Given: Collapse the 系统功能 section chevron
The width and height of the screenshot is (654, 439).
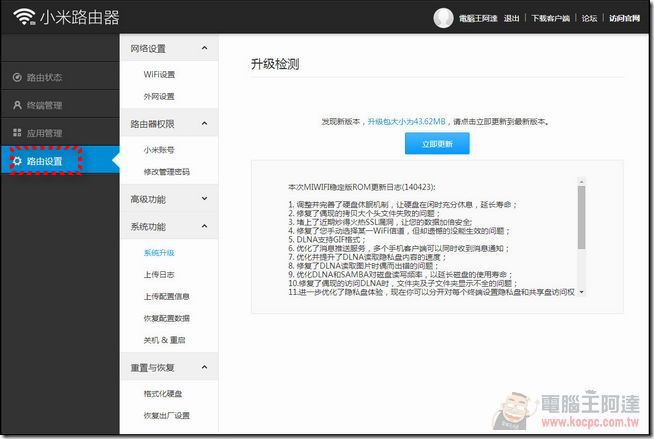Looking at the screenshot, I should click(204, 226).
